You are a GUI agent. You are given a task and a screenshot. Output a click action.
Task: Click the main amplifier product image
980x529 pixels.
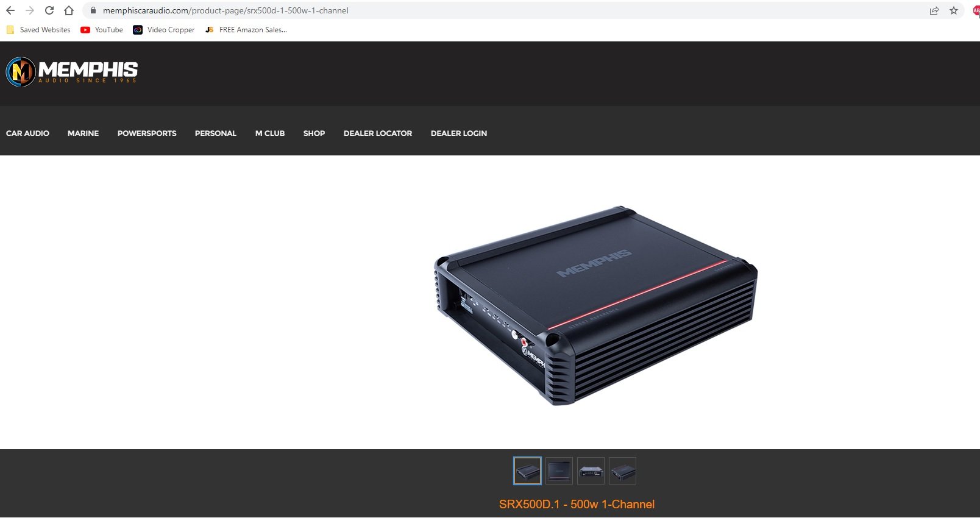[x=595, y=305]
